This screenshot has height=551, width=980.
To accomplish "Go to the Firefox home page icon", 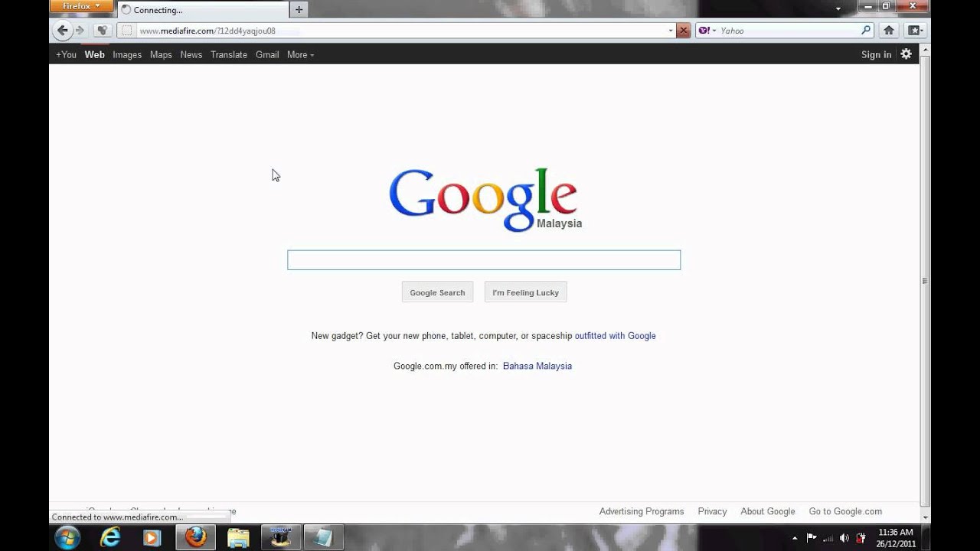I will [x=889, y=31].
